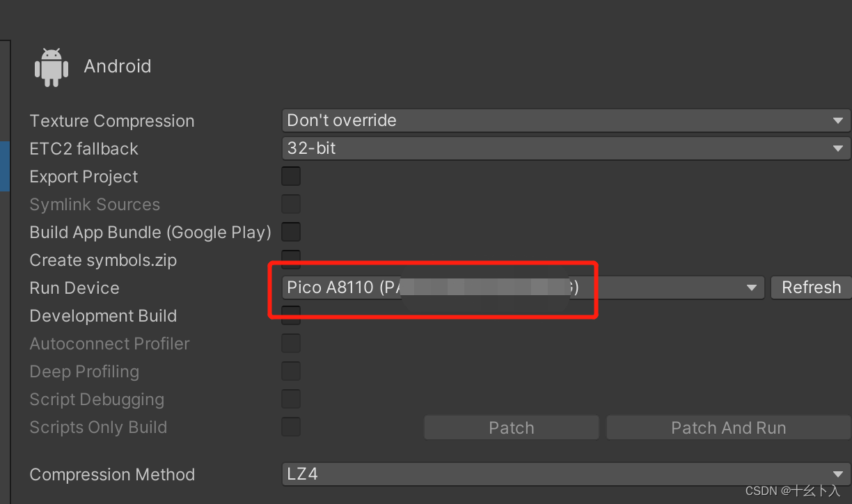
Task: Open the Compression Method dropdown
Action: point(566,474)
